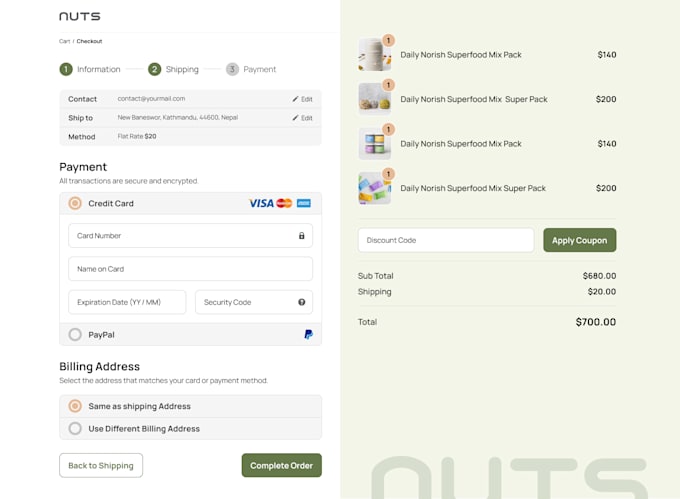
Task: Choose Same as shipping Address
Action: pos(75,406)
